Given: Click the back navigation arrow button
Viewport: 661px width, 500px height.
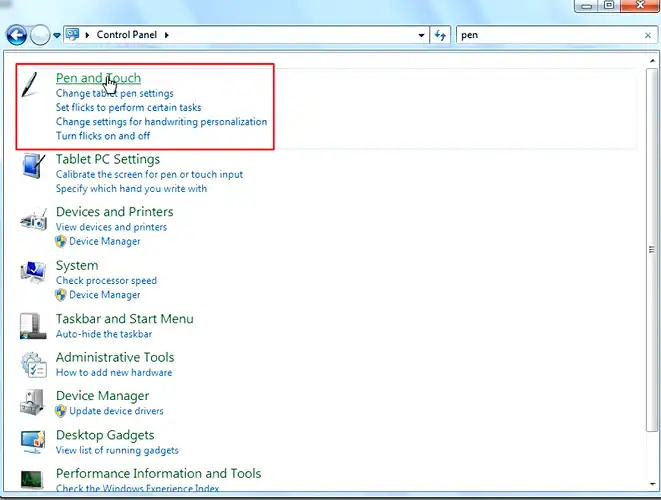Looking at the screenshot, I should 17,35.
